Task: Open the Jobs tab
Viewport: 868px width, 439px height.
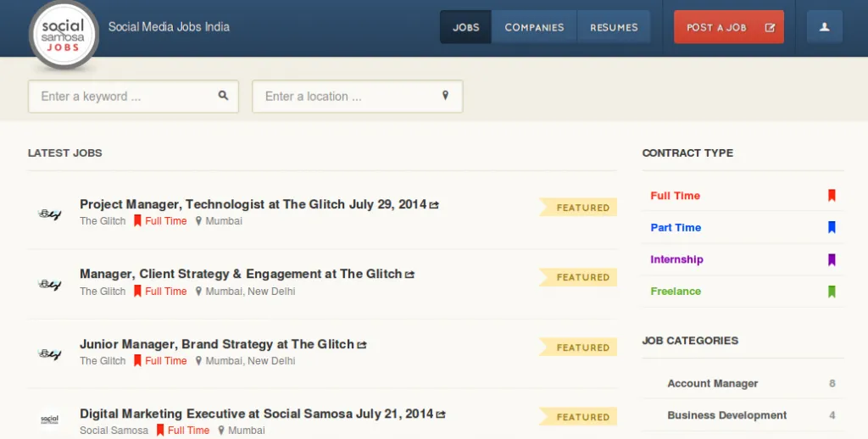Action: point(465,26)
